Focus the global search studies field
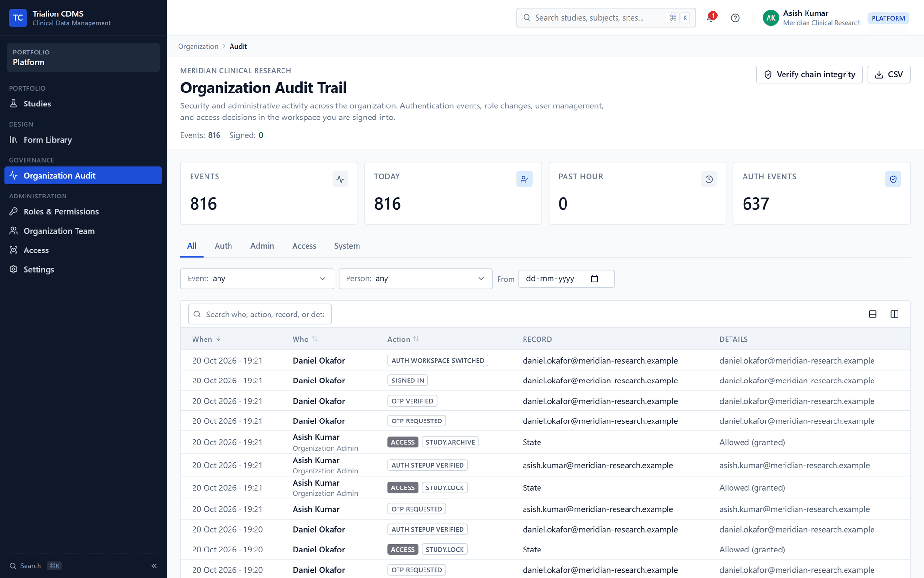 [606, 18]
